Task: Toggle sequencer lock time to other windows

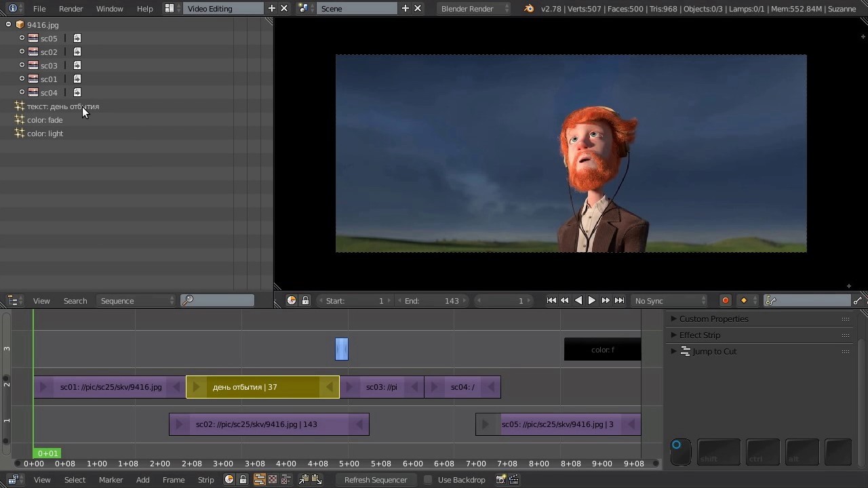Action: [243, 480]
